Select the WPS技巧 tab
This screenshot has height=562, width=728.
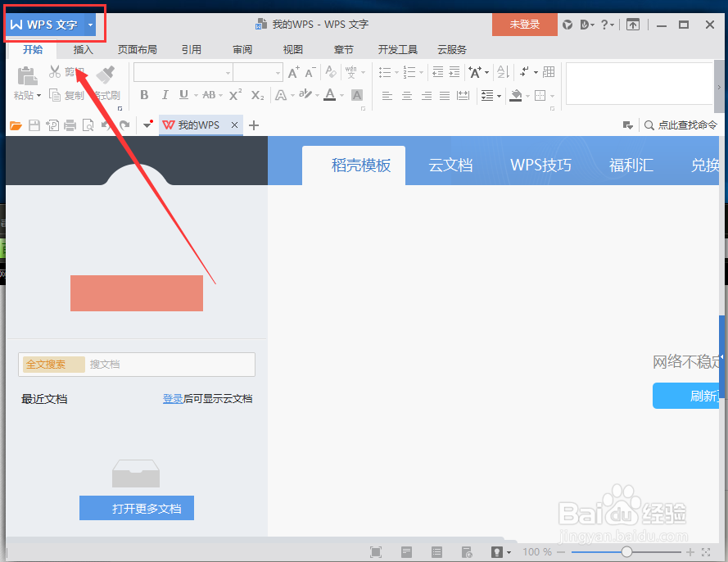pos(541,165)
